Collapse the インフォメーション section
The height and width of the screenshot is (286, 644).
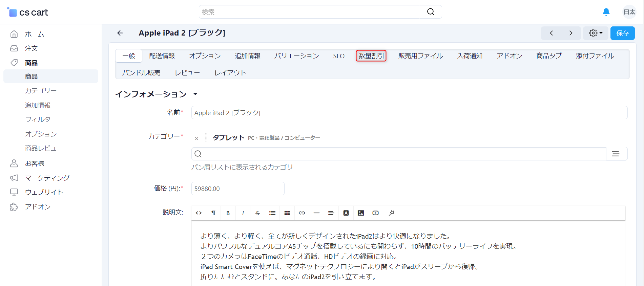(195, 94)
